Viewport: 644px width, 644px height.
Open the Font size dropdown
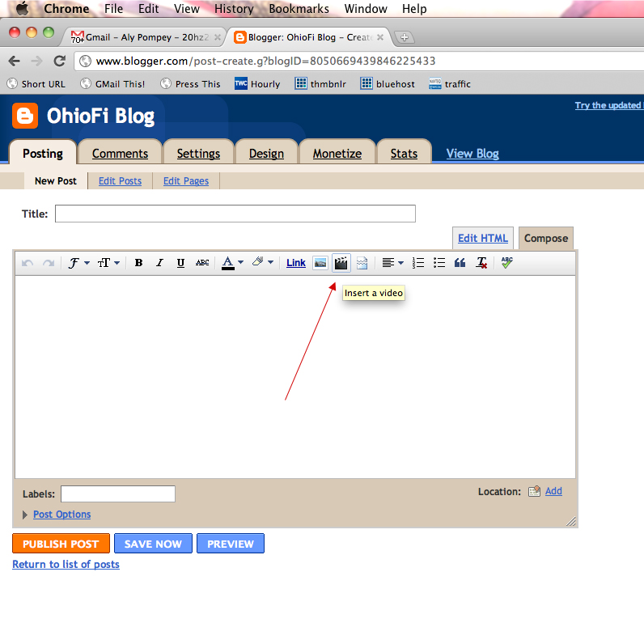click(x=108, y=263)
